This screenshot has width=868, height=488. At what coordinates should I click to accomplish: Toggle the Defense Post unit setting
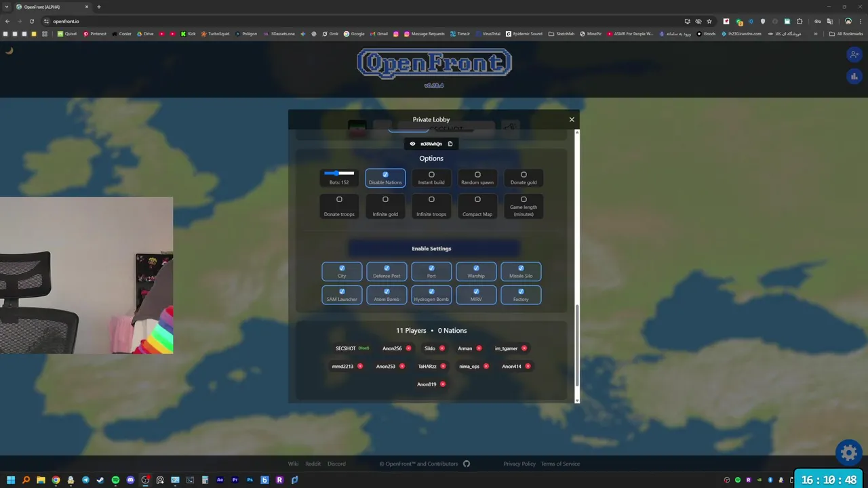point(387,271)
